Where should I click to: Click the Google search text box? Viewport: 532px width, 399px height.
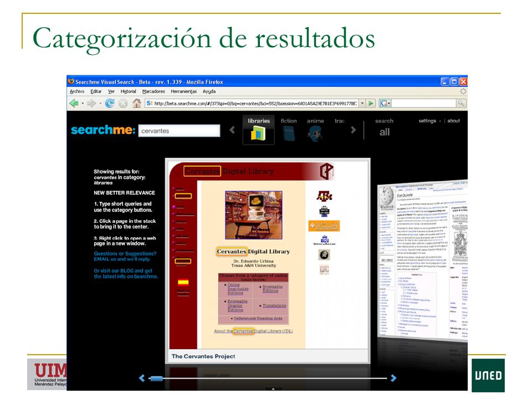tap(424, 103)
